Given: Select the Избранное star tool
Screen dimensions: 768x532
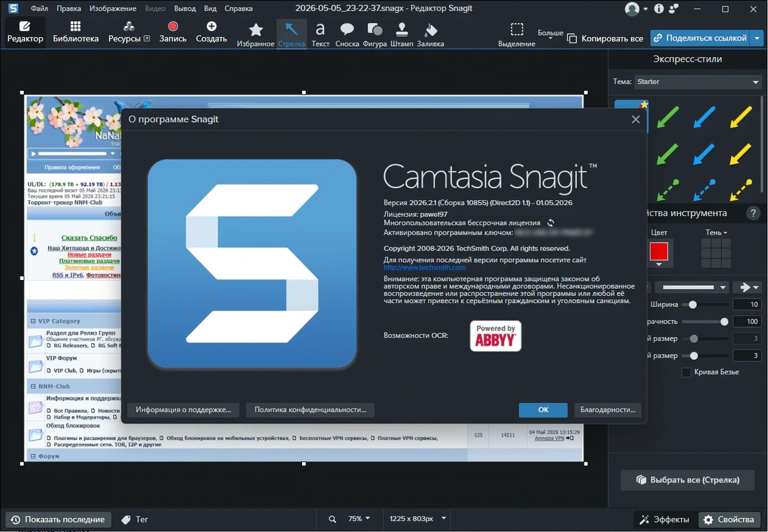Looking at the screenshot, I should (255, 34).
